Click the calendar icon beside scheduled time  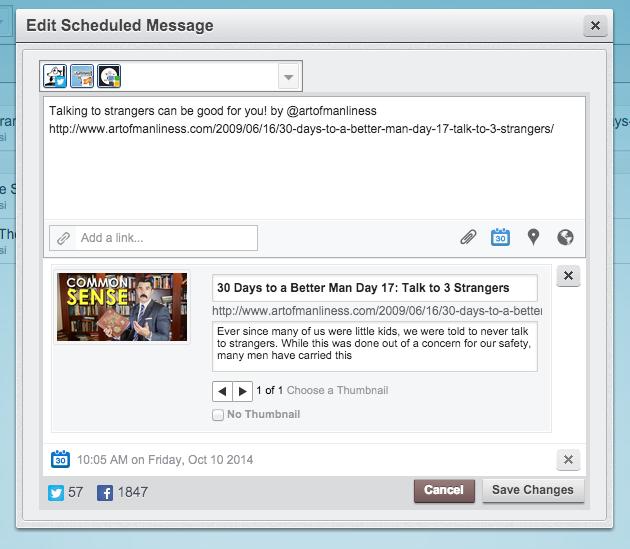pos(60,459)
